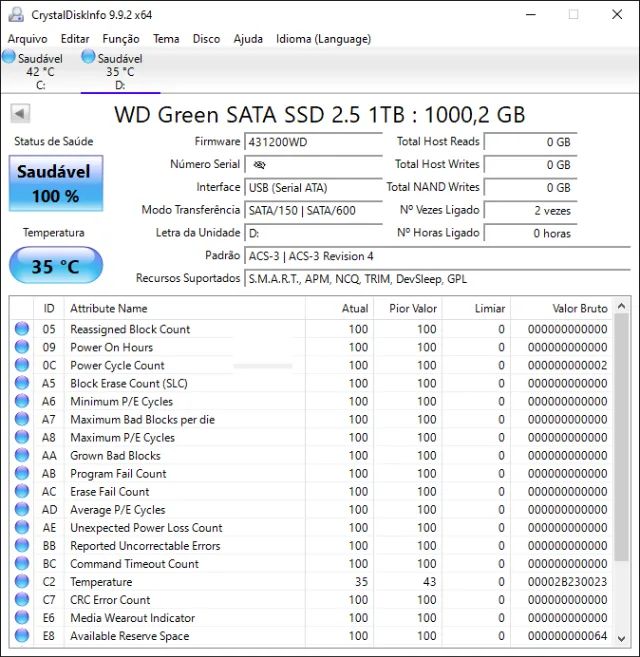The image size is (640, 657).
Task: Click the ID column header
Action: tap(49, 308)
